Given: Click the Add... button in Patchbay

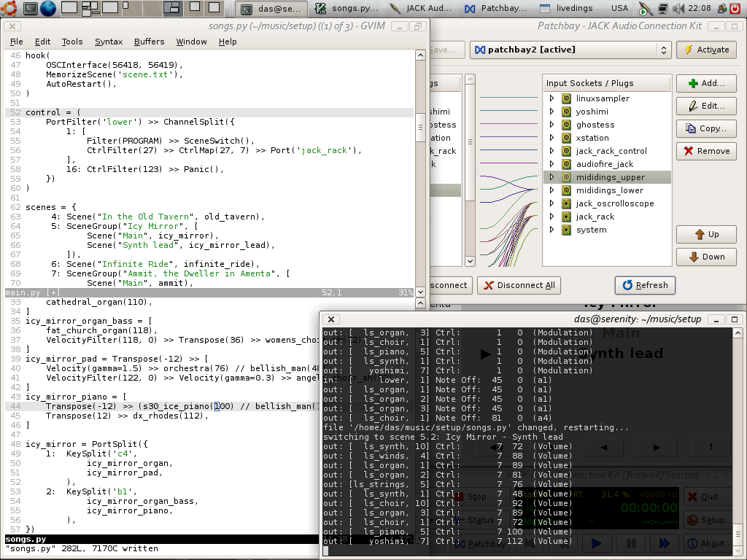Looking at the screenshot, I should 706,83.
